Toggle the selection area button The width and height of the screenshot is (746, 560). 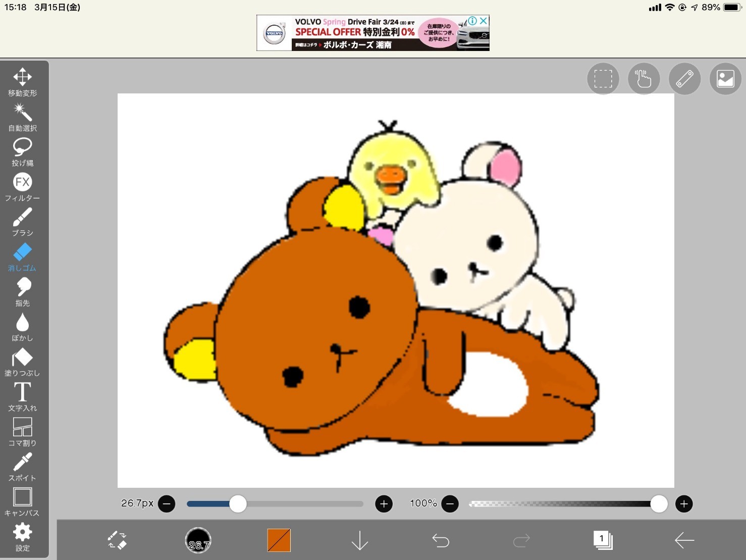603,79
